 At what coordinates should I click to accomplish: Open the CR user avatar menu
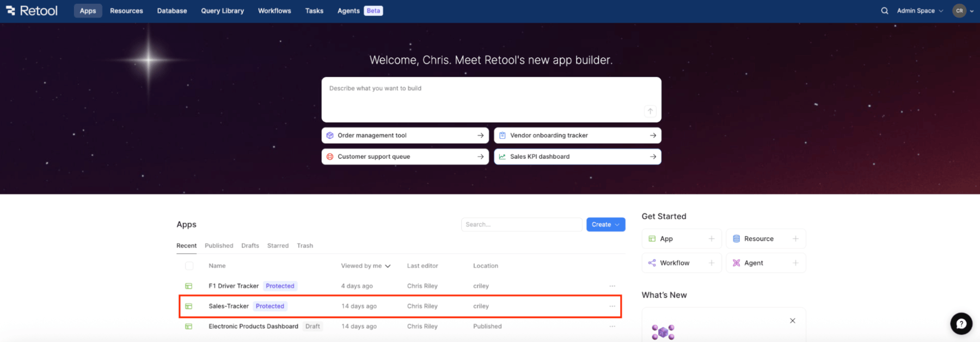pos(963,11)
